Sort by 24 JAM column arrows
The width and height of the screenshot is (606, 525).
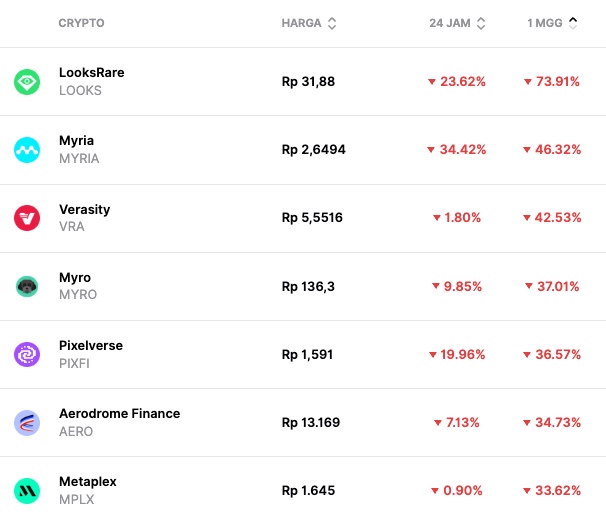pyautogui.click(x=481, y=23)
